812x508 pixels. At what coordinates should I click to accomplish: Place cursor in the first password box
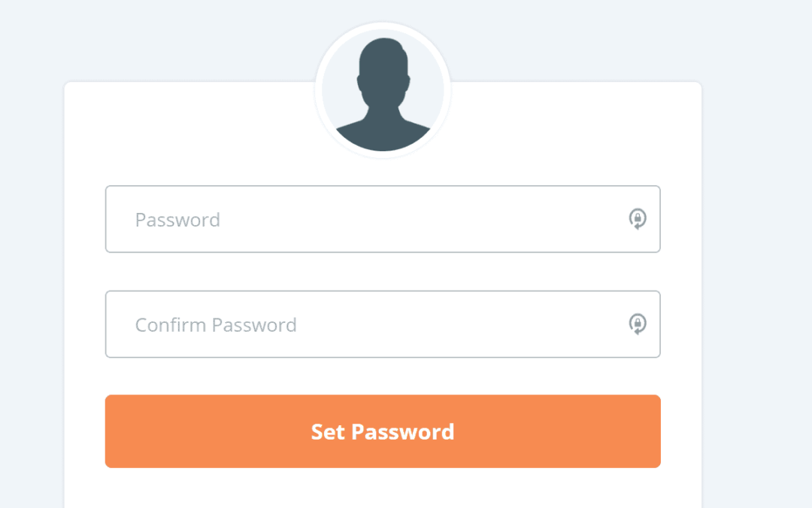383,219
